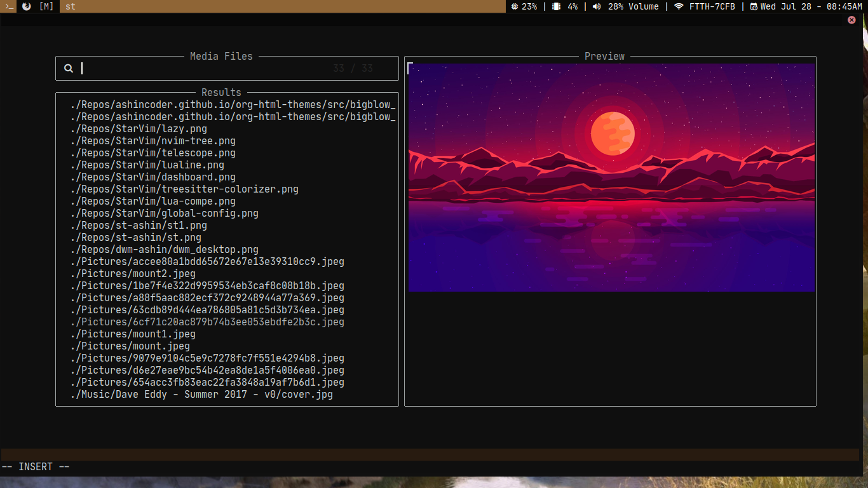Click the magnifier icon in Media Files
The width and height of the screenshot is (868, 488).
(69, 69)
